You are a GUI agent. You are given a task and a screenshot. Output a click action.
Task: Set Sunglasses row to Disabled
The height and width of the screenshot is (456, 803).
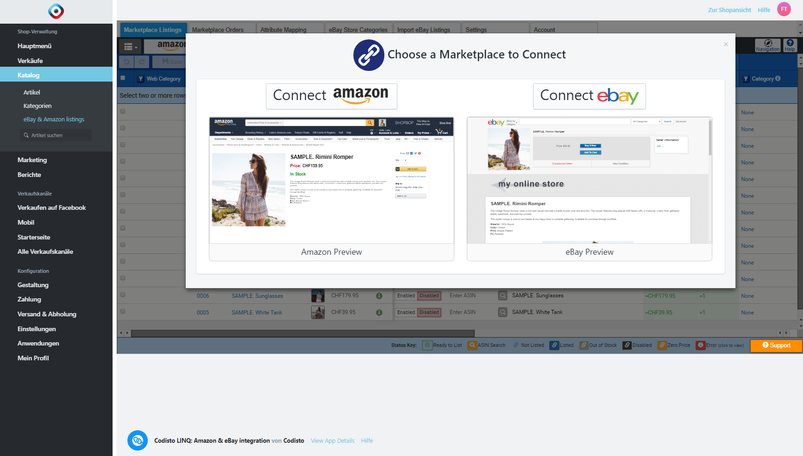[429, 296]
